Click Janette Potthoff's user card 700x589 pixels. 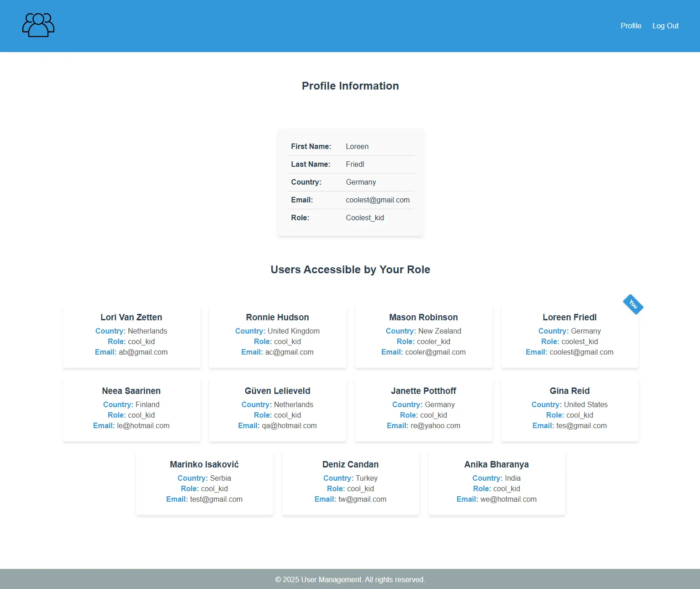(423, 409)
